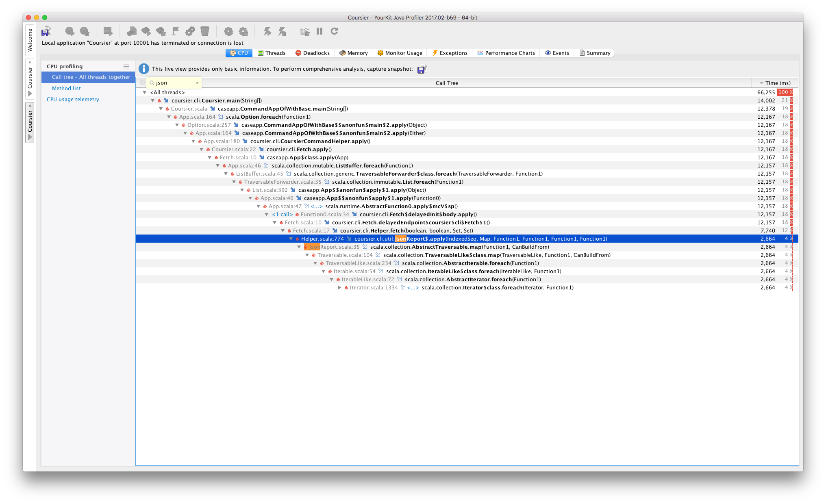Image resolution: width=826 pixels, height=504 pixels.
Task: Collapse the CommandAppOfWithBase.main node
Action: [161, 109]
